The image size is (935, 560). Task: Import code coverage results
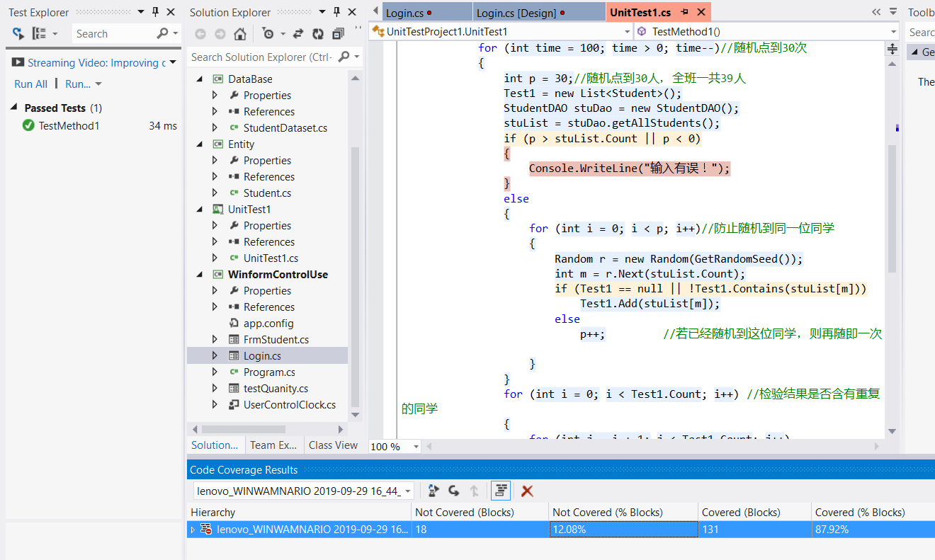454,491
